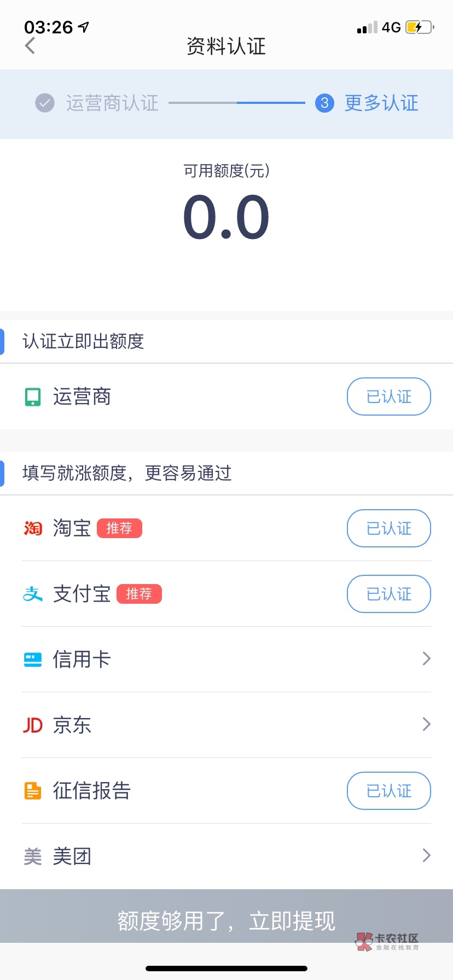Tap the 美团 logo icon
453x980 pixels.
(33, 856)
